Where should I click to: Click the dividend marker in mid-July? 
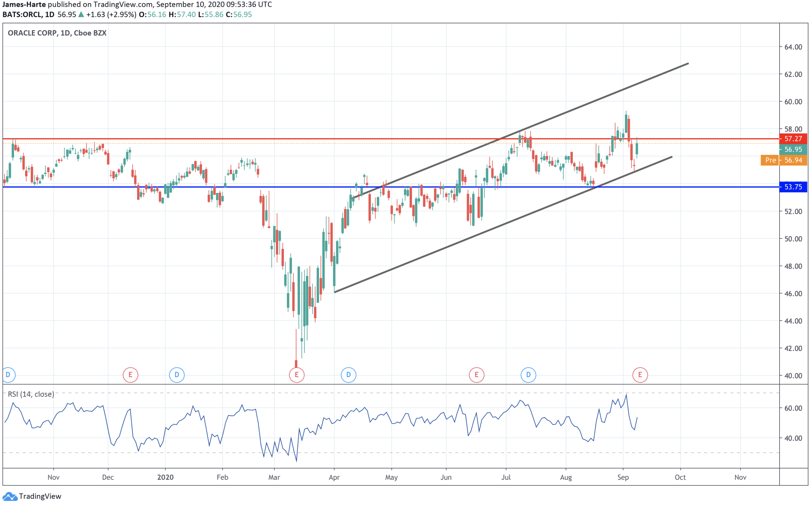528,375
